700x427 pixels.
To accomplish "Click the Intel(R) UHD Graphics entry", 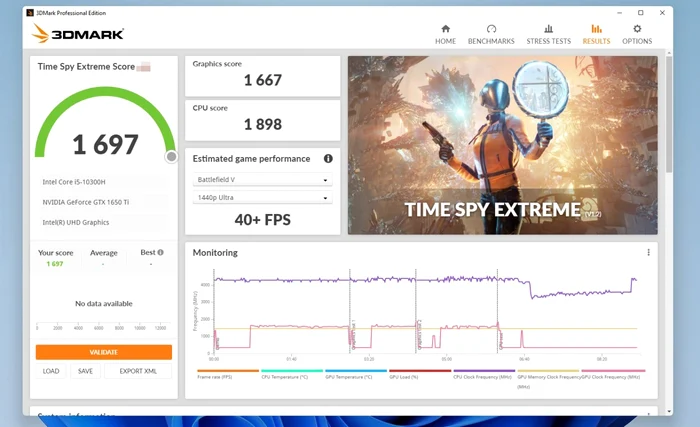I will coord(75,222).
